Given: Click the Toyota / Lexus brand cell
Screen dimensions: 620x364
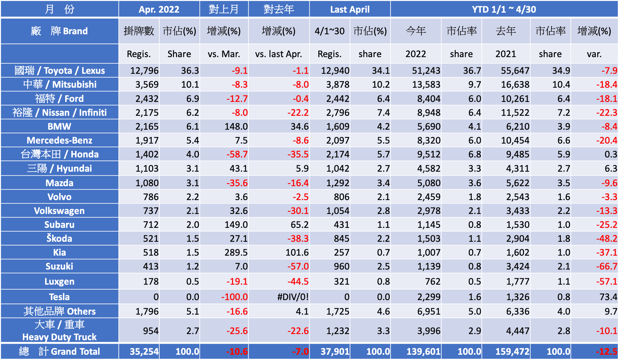Looking at the screenshot, I should click(x=60, y=71).
